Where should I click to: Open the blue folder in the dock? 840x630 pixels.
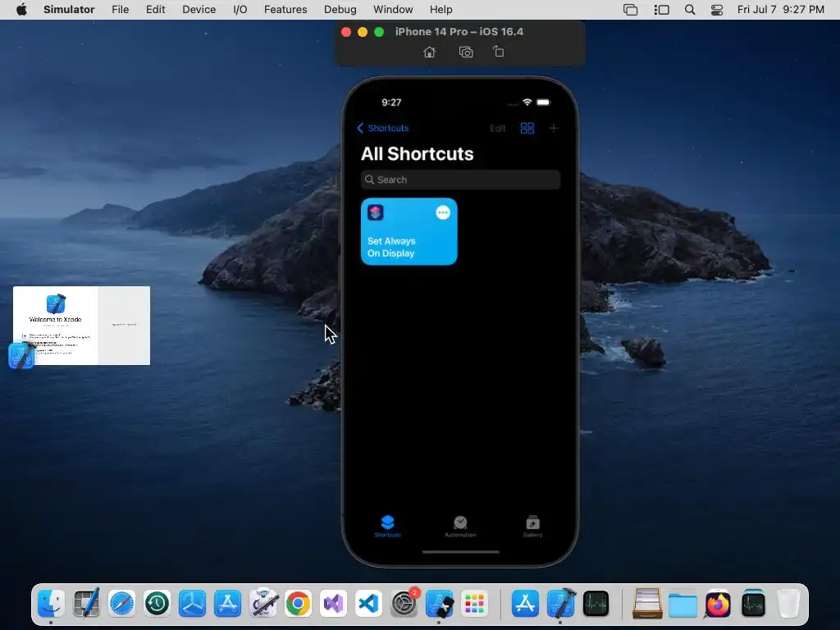point(682,604)
